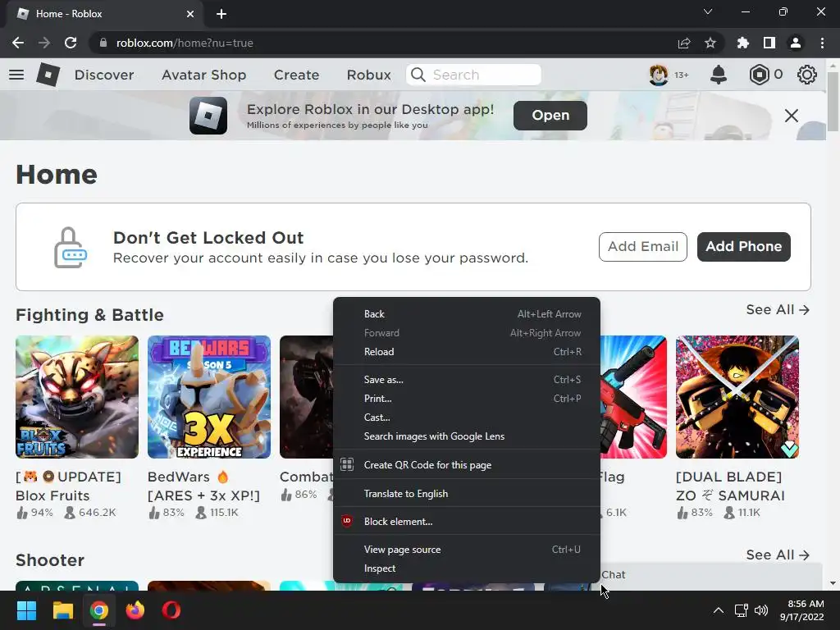The image size is (840, 630).
Task: See All Shooter games
Action: (778, 555)
